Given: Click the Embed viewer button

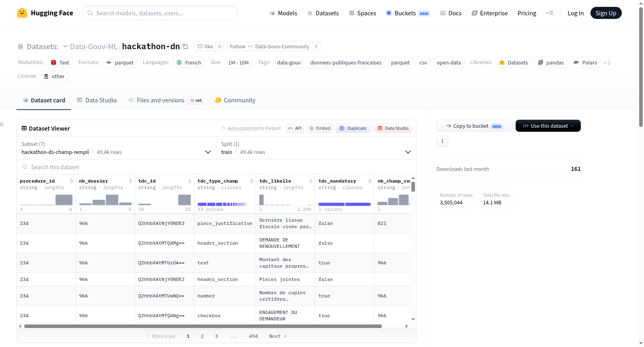Looking at the screenshot, I should click(319, 128).
